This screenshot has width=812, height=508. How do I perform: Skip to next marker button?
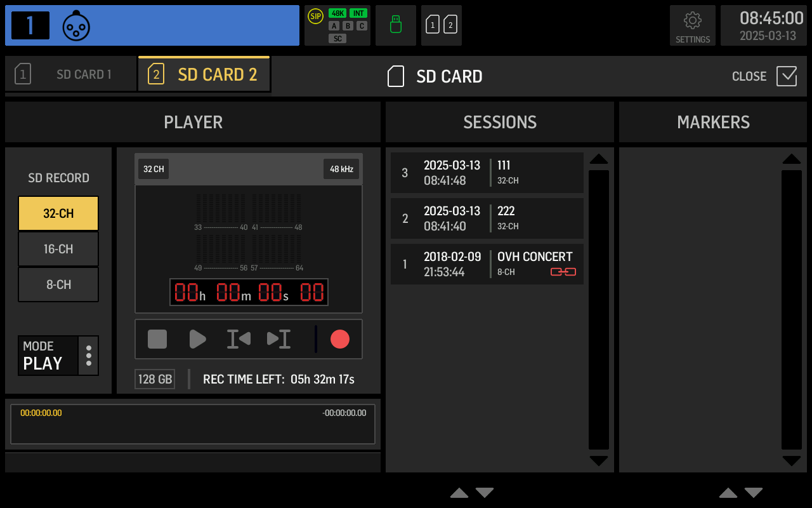[278, 339]
